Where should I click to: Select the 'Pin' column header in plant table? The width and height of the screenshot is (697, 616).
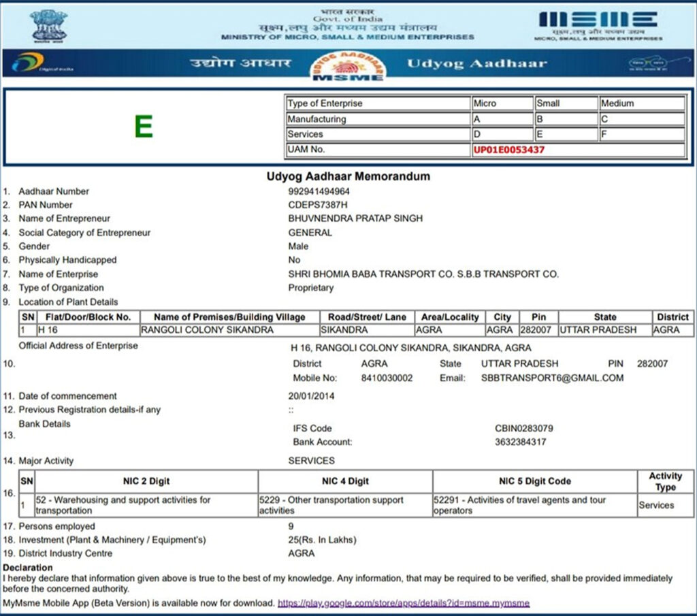click(539, 317)
